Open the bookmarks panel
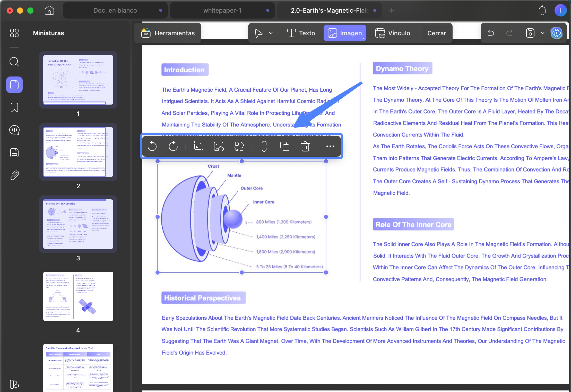 (x=14, y=107)
